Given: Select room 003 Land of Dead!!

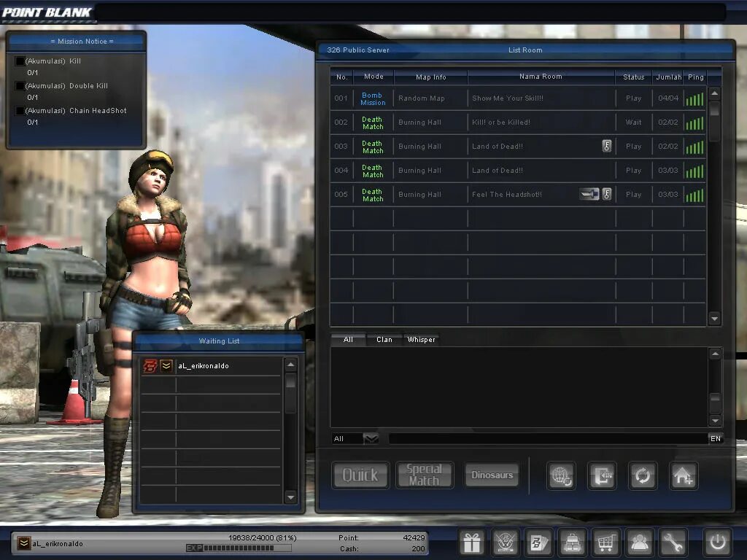Looking at the screenshot, I should [x=518, y=146].
